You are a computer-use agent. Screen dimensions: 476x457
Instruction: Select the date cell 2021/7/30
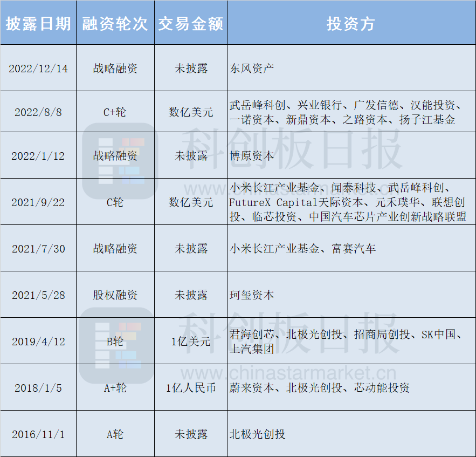[38, 249]
